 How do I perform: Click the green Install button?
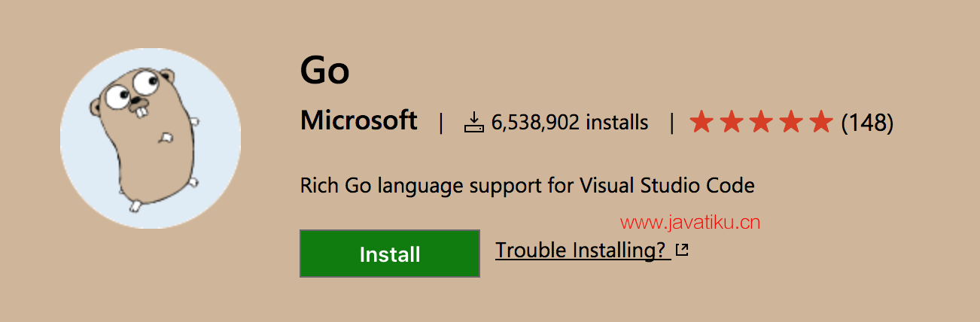click(390, 254)
